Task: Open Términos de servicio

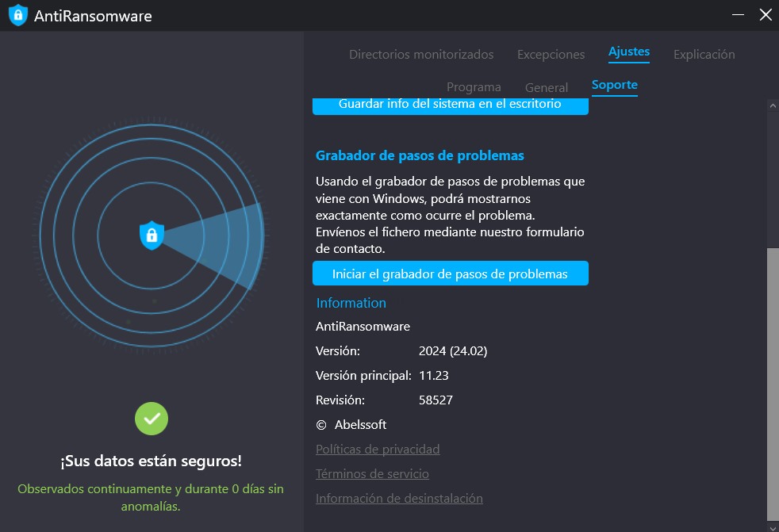Action: pos(372,473)
